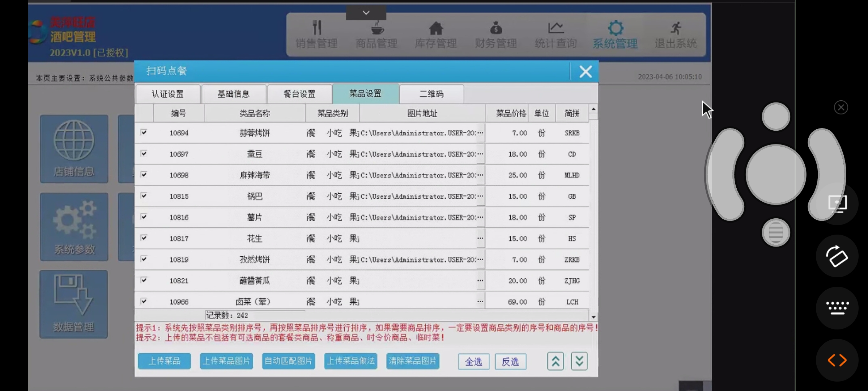Click the table scrollbar down arrow
Image resolution: width=868 pixels, height=391 pixels.
(593, 317)
